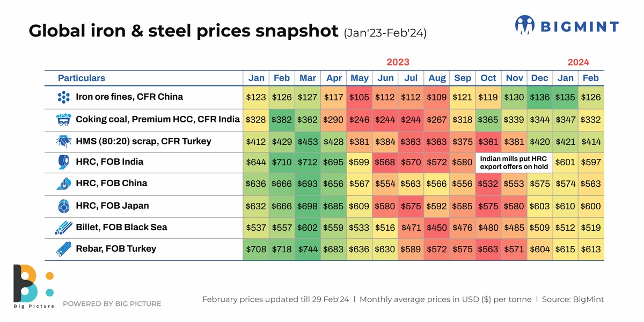Click the 'Powered by Big Picture' text
Screen dimensions: 644x322
coord(112,304)
